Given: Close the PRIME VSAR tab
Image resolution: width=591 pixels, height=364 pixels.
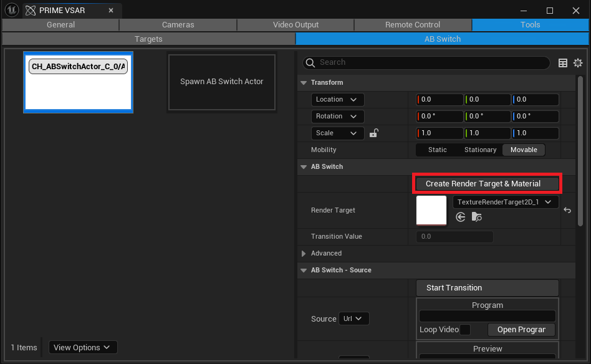Looking at the screenshot, I should (111, 11).
